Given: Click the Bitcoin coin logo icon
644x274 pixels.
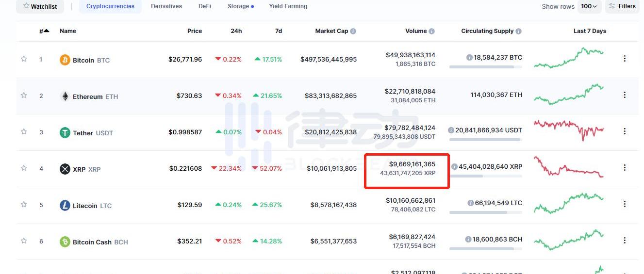Looking at the screenshot, I should (x=65, y=60).
